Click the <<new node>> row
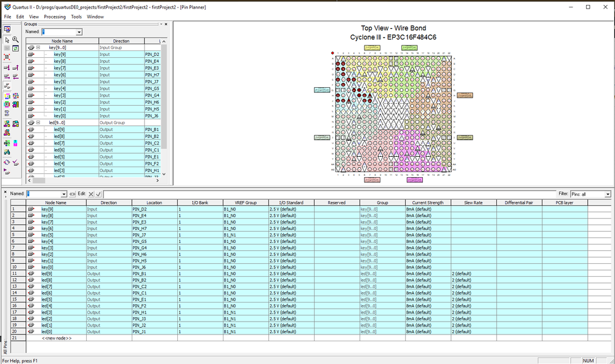Screen dimensions: 615x364 coord(57,338)
